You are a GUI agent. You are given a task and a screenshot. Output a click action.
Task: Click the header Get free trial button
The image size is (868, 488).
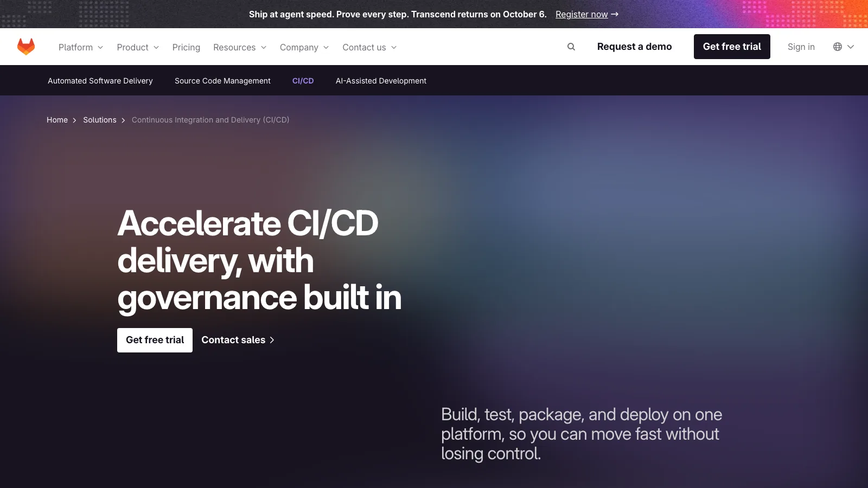coord(732,47)
